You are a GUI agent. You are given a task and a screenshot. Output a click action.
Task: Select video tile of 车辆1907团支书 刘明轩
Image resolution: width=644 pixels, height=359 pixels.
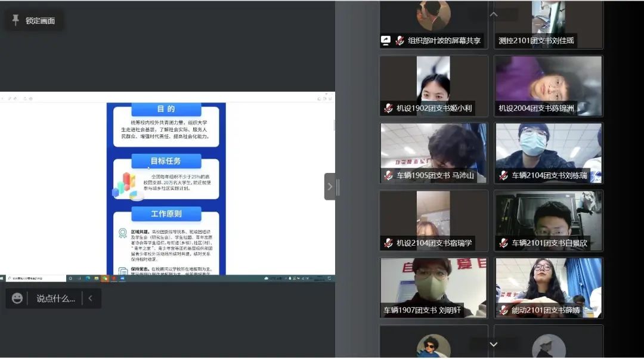pos(433,287)
